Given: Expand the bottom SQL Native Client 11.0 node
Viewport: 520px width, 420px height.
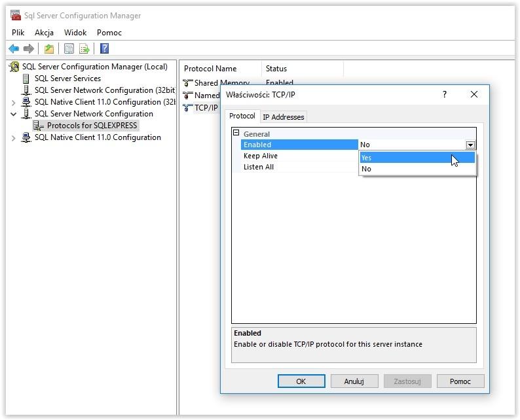Looking at the screenshot, I should 13,138.
